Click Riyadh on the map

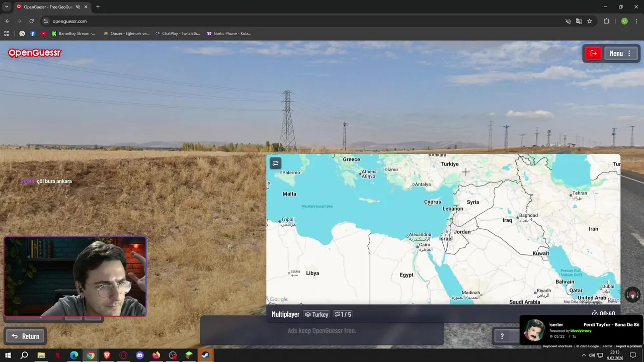543,293
